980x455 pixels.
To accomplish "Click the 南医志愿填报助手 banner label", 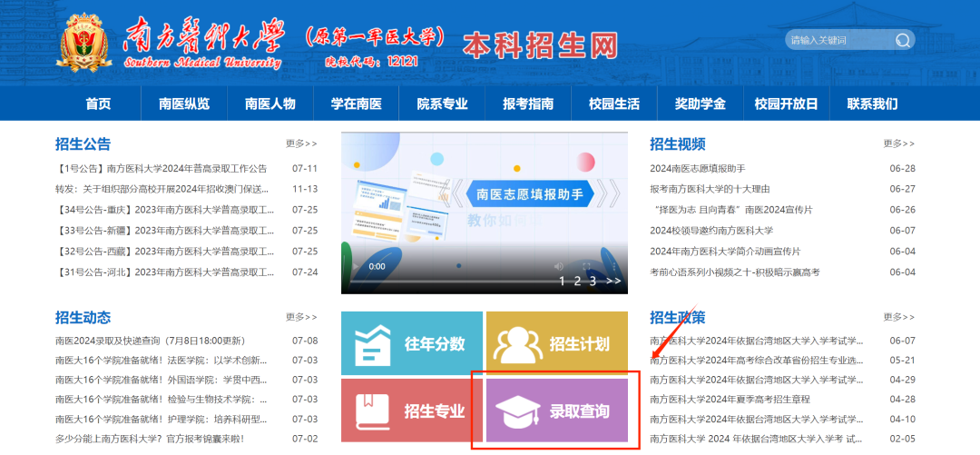I will pyautogui.click(x=529, y=194).
